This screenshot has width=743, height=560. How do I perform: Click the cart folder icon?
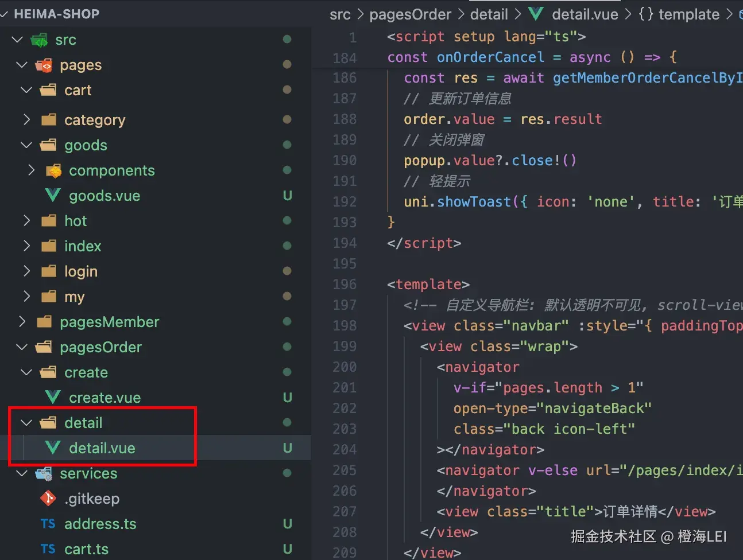(x=48, y=90)
